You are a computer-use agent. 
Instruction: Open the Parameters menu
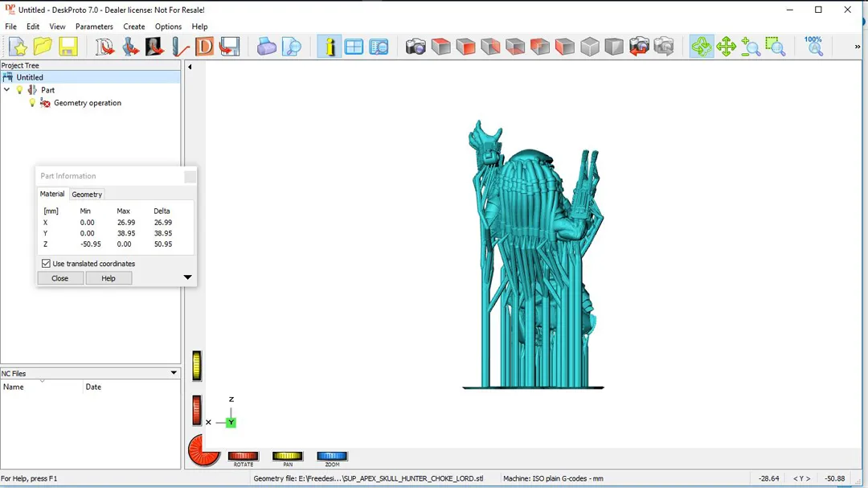(94, 27)
